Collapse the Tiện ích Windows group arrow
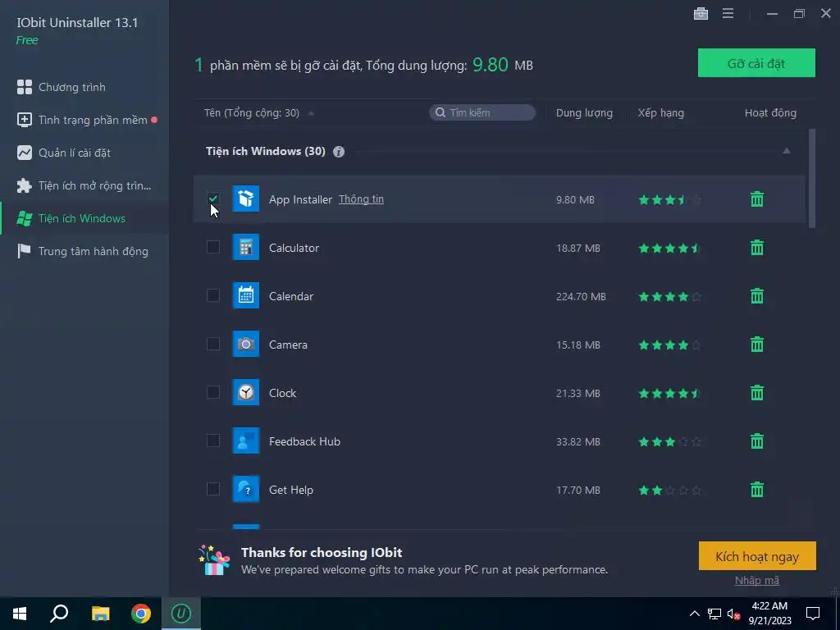 pos(786,151)
